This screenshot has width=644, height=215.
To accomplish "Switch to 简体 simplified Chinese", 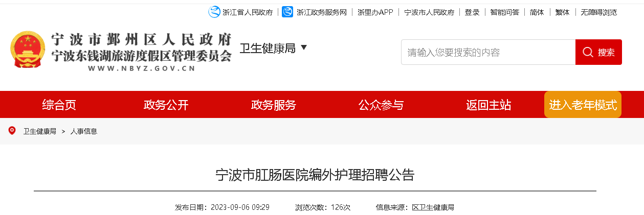I will pyautogui.click(x=537, y=12).
